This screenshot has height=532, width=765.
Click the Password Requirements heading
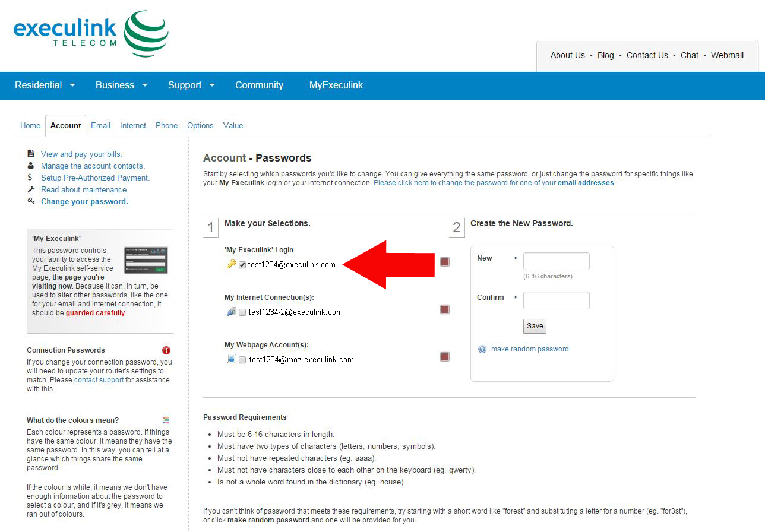pyautogui.click(x=245, y=417)
